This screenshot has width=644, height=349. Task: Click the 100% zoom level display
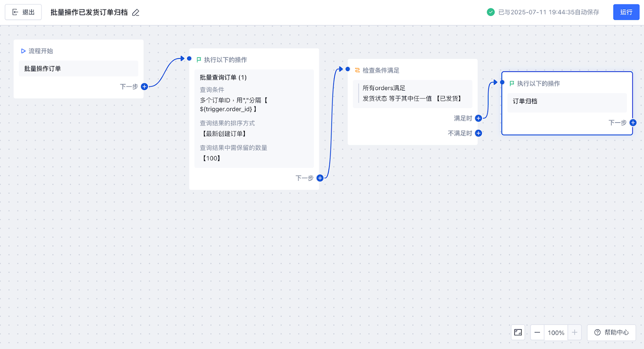(556, 332)
